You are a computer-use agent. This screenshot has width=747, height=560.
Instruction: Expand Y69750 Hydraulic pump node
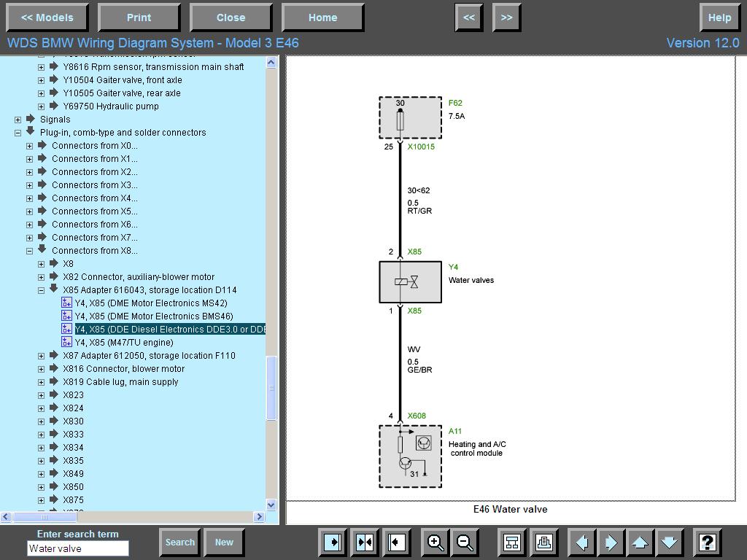[x=42, y=106]
